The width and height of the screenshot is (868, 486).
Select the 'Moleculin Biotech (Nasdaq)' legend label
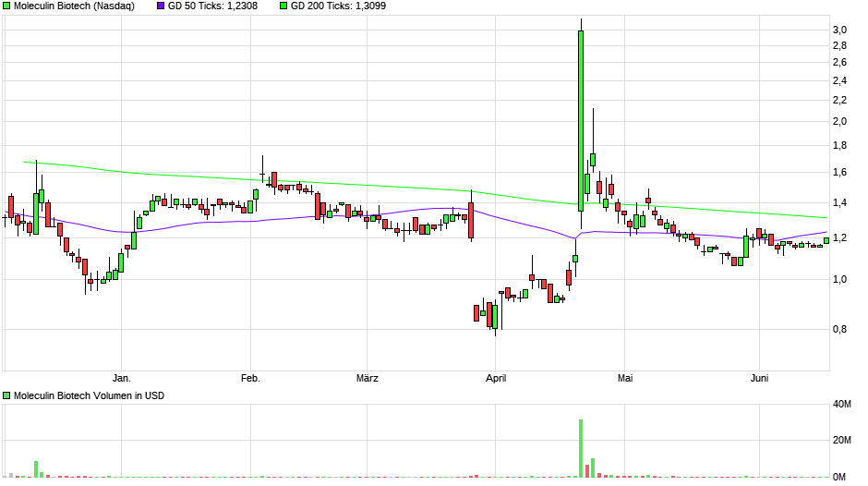tap(74, 6)
